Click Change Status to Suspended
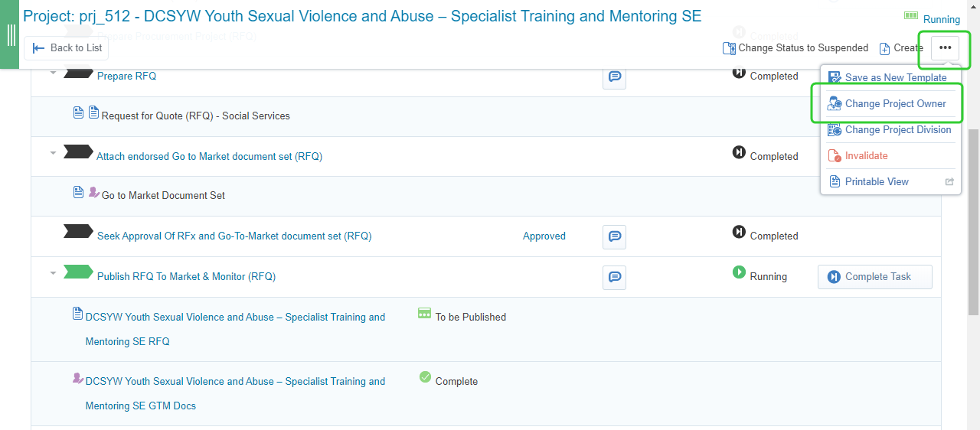 point(795,48)
